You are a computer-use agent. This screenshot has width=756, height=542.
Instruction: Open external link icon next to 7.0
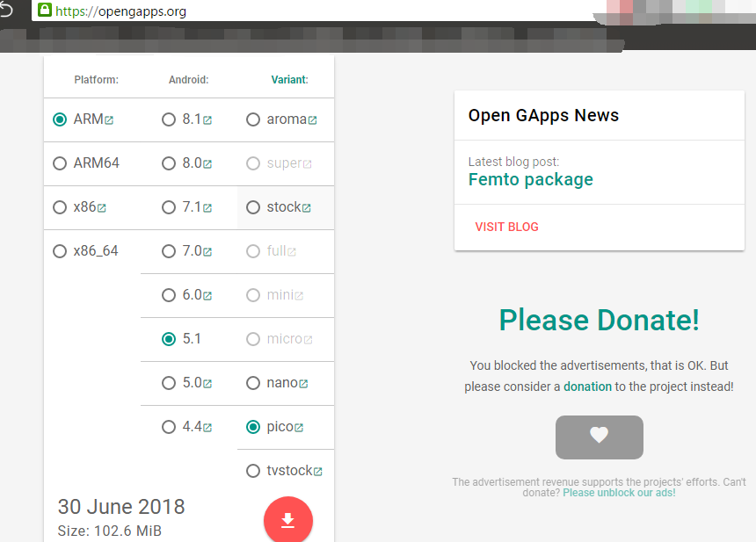click(x=207, y=252)
